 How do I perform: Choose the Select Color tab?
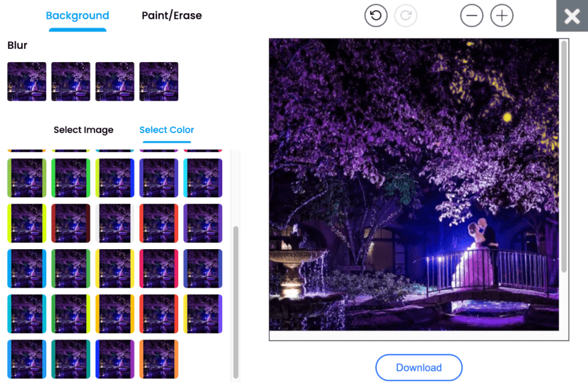click(x=167, y=130)
